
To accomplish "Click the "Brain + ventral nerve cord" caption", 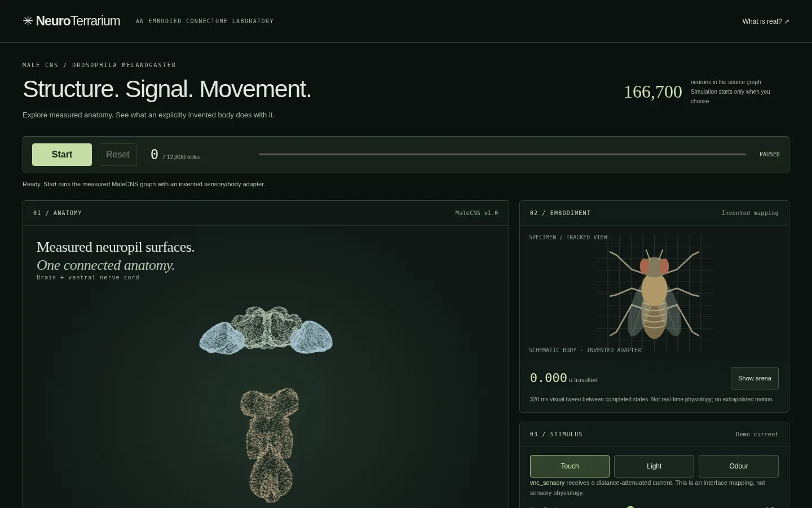I will click(88, 278).
